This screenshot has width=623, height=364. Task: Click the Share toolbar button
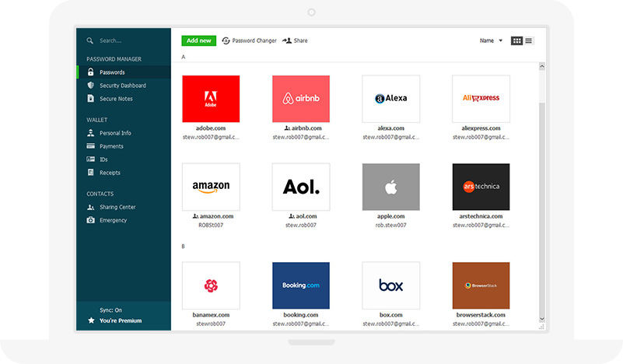(296, 40)
